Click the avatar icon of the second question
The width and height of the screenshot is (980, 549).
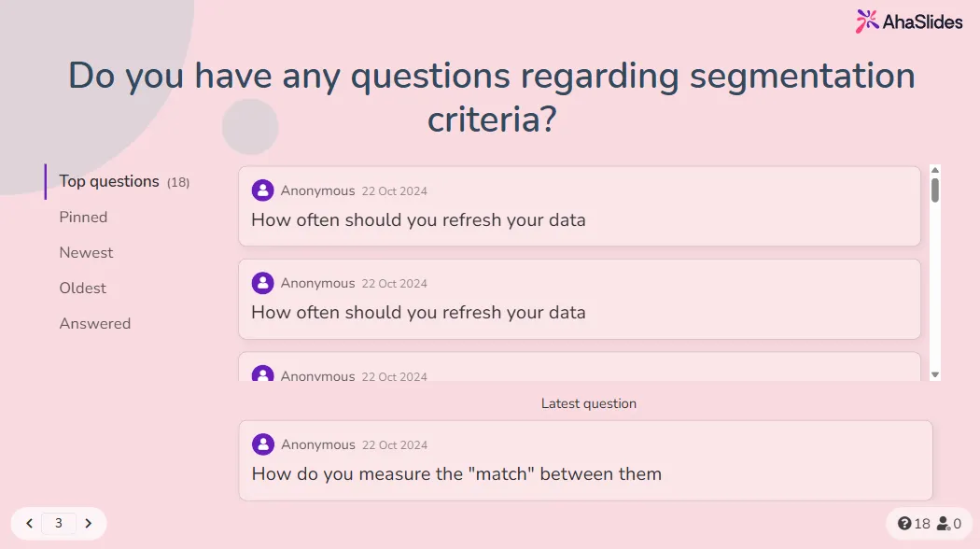click(x=263, y=283)
